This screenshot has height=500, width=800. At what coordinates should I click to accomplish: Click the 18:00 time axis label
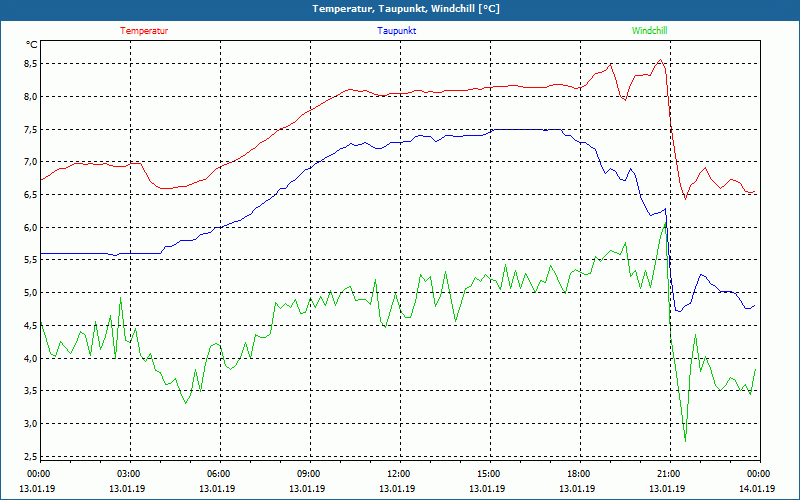point(578,474)
